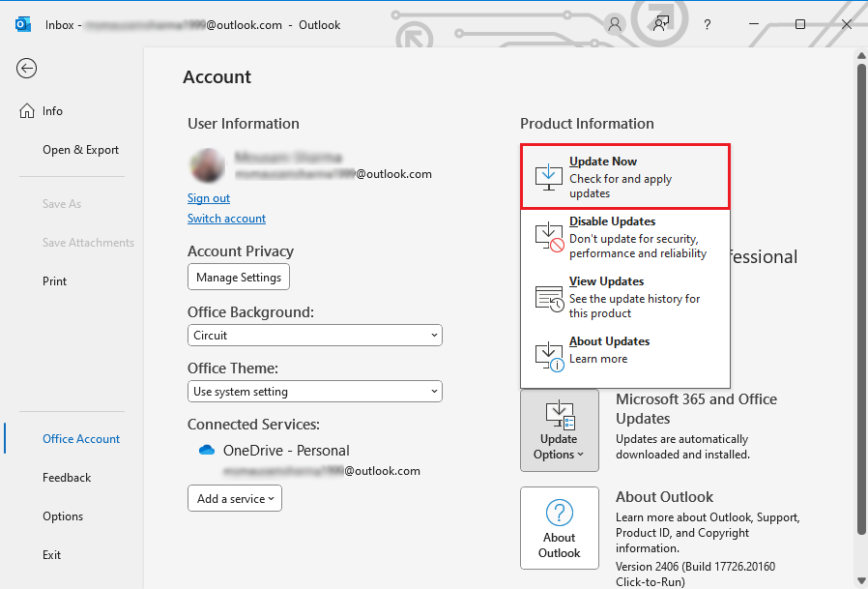The image size is (868, 589).
Task: Click the Manage Settings button
Action: tap(239, 277)
